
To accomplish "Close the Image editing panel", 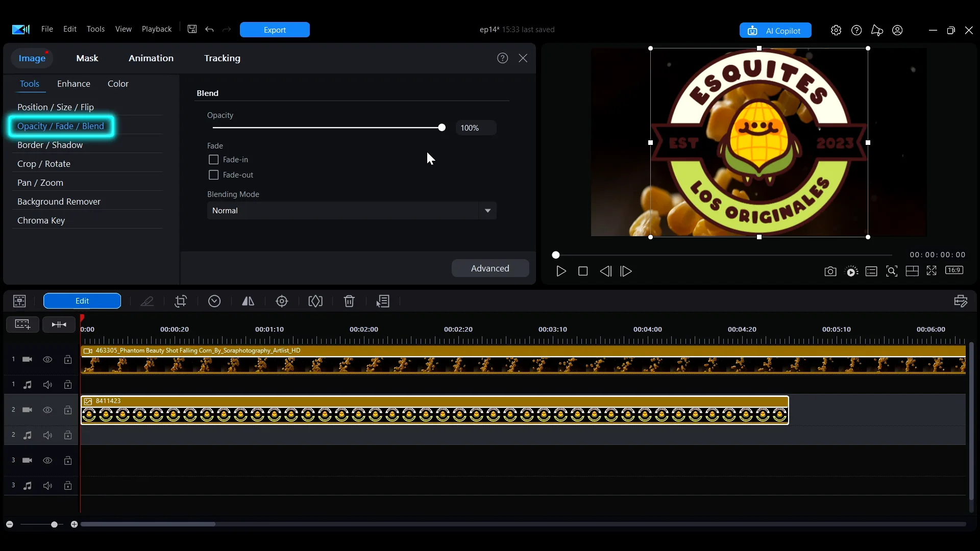I will pos(523,58).
